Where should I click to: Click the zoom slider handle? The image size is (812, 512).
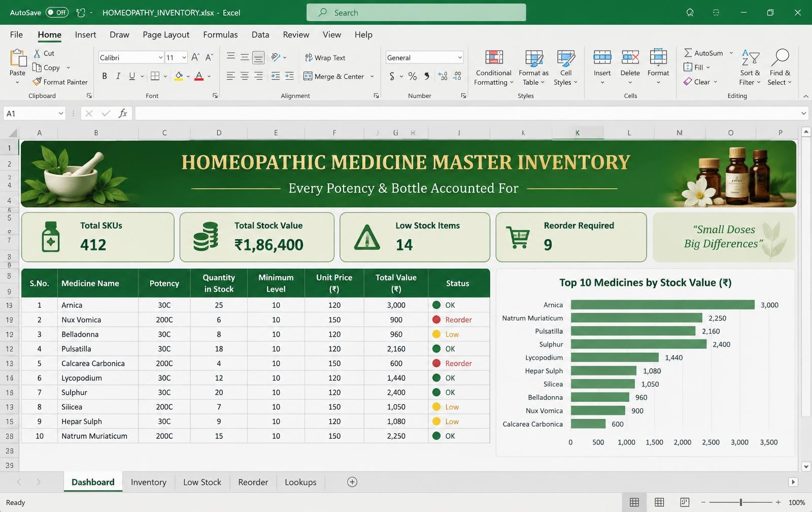[741, 502]
